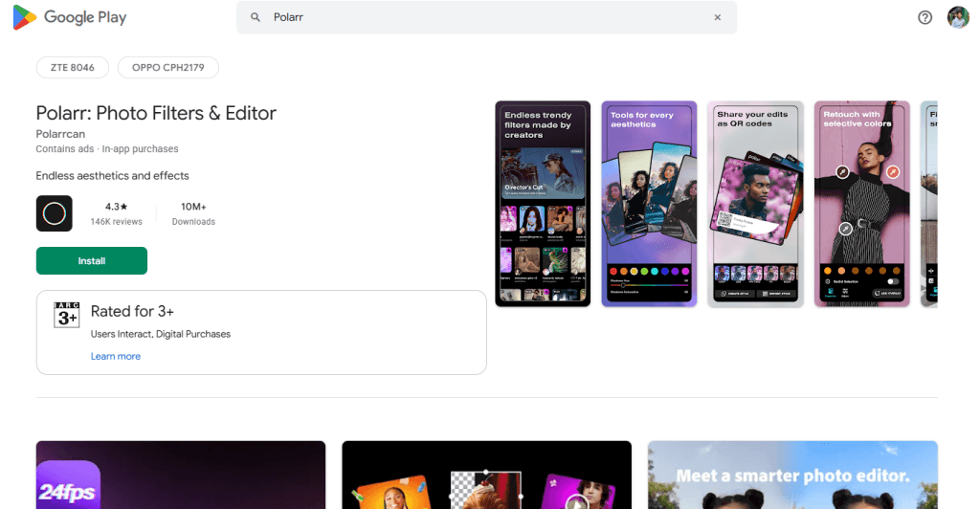
Task: Click the black Polarr app icon
Action: click(x=55, y=213)
